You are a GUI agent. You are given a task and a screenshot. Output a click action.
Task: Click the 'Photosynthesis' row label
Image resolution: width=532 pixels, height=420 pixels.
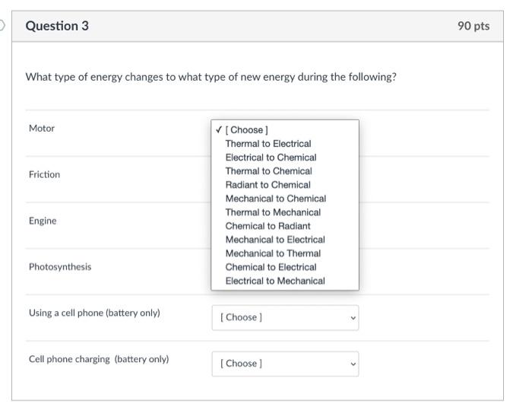click(x=60, y=267)
